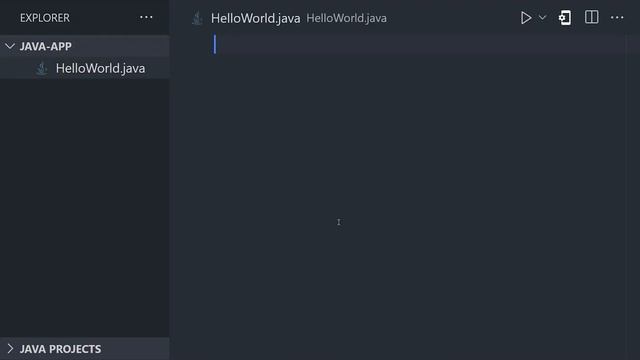Click the Java file icon beside HelloWorld.java in Explorer
The width and height of the screenshot is (640, 360).
tap(42, 69)
